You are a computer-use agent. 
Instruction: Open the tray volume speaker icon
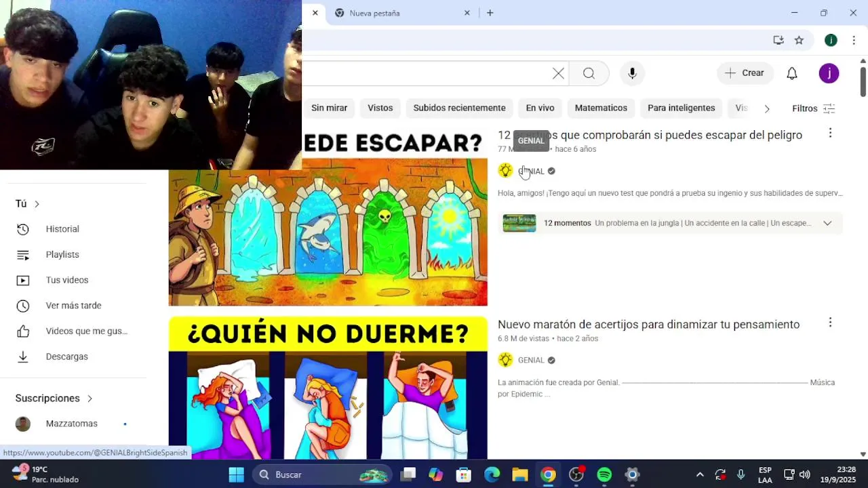click(805, 474)
